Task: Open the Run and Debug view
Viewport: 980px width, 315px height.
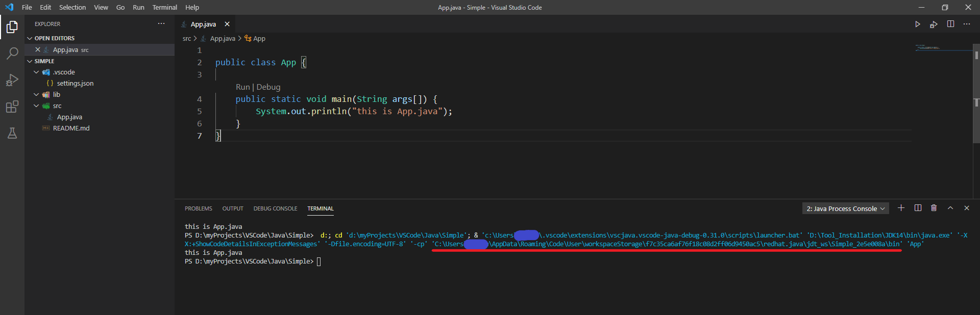Action: point(12,80)
